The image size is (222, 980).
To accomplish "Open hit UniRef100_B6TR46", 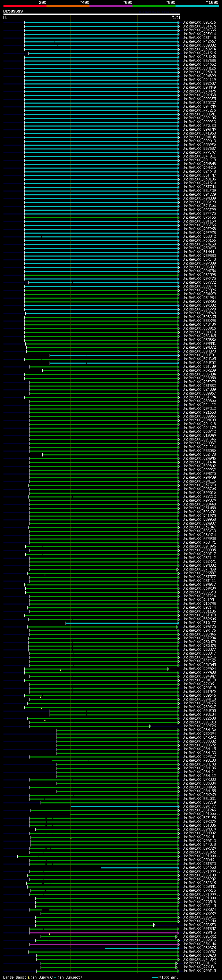I will 199,810.
